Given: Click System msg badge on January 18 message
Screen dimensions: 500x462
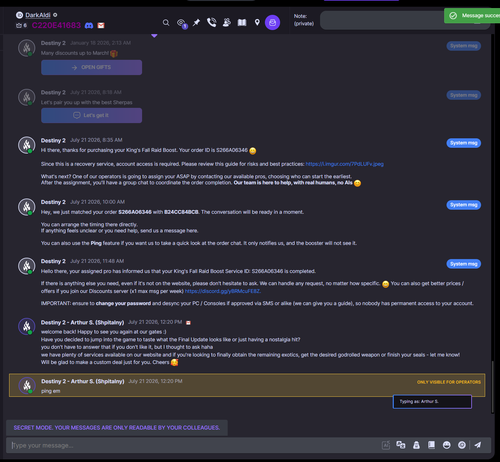Looking at the screenshot, I should [x=464, y=46].
